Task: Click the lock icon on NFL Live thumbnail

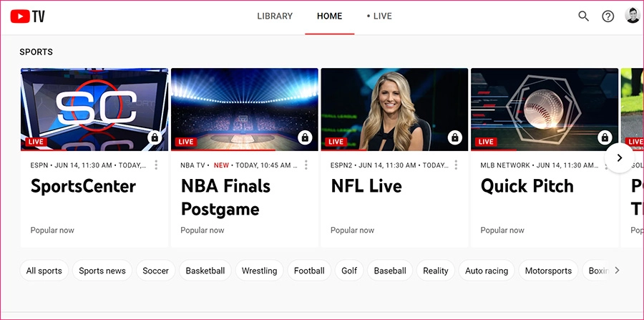Action: (454, 137)
